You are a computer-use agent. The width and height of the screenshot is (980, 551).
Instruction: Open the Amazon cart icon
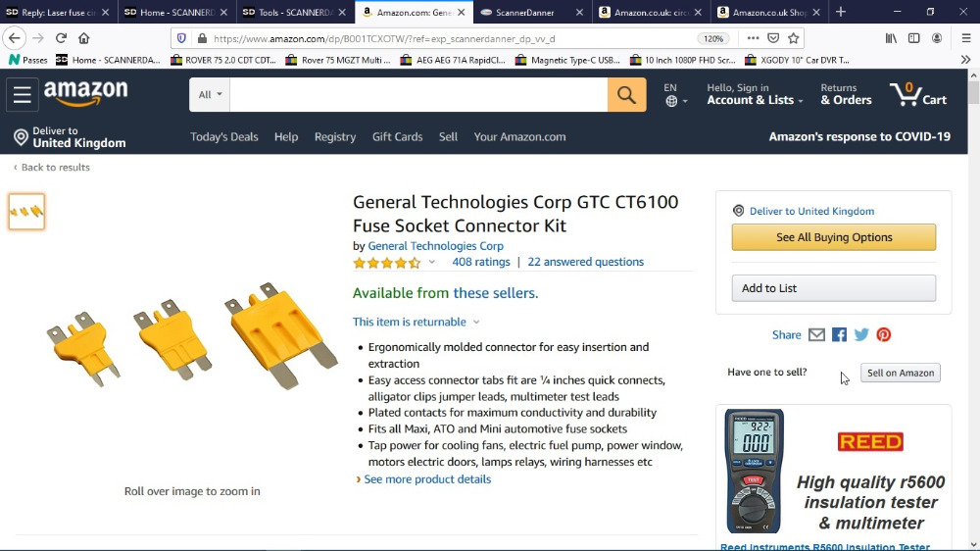(x=917, y=95)
